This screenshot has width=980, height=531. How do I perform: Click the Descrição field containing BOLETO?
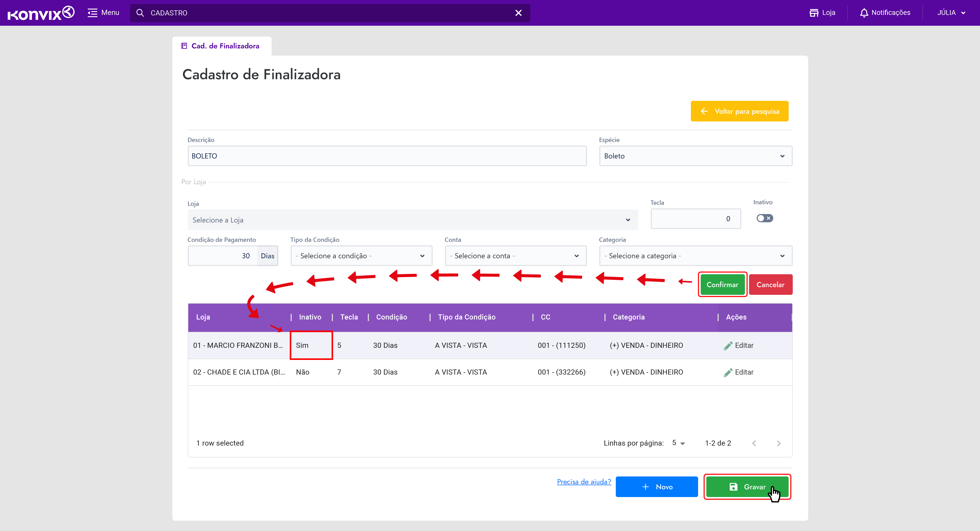pyautogui.click(x=387, y=156)
